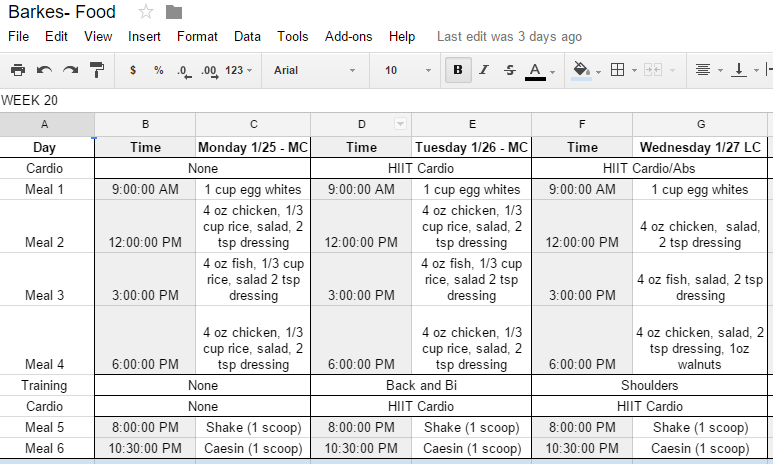Screen dimensions: 773x464
Task: Click the horizontal align icon
Action: 703,70
